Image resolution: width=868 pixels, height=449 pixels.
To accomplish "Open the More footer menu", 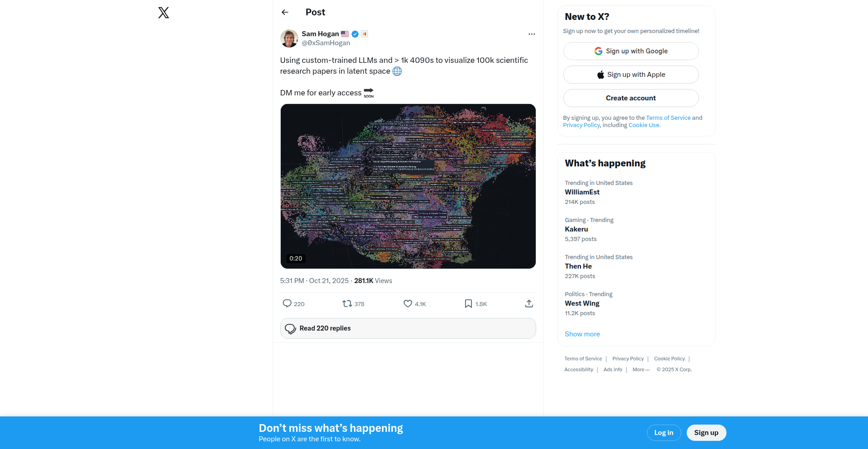I will point(641,369).
